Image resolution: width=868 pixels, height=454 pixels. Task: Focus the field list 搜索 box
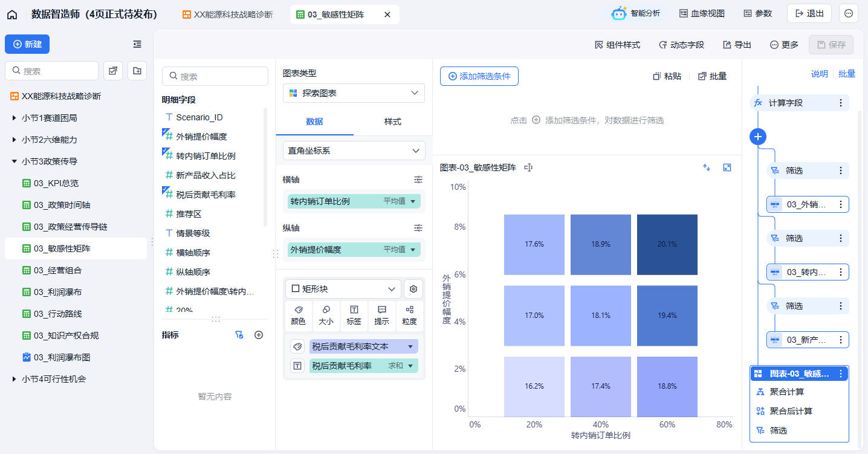215,76
